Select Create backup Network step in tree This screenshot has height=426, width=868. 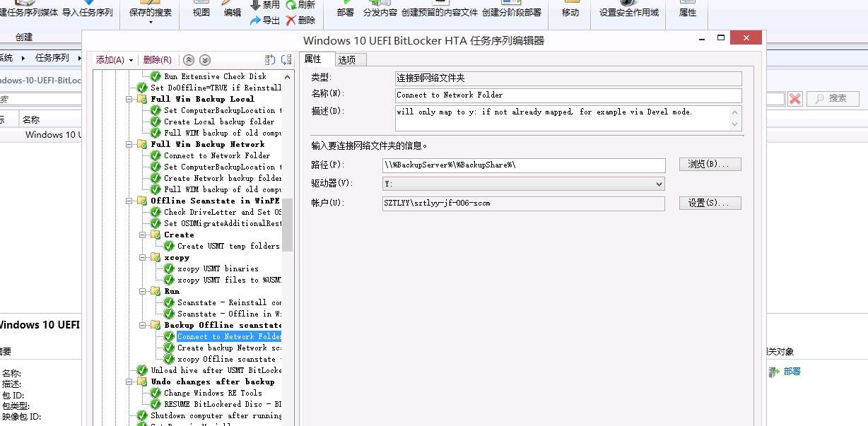[229, 348]
